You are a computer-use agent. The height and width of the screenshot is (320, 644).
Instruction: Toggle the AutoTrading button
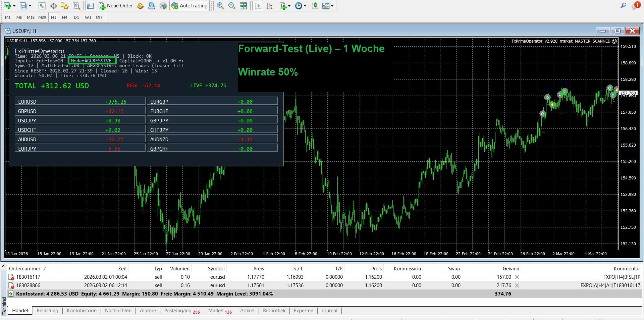point(190,6)
